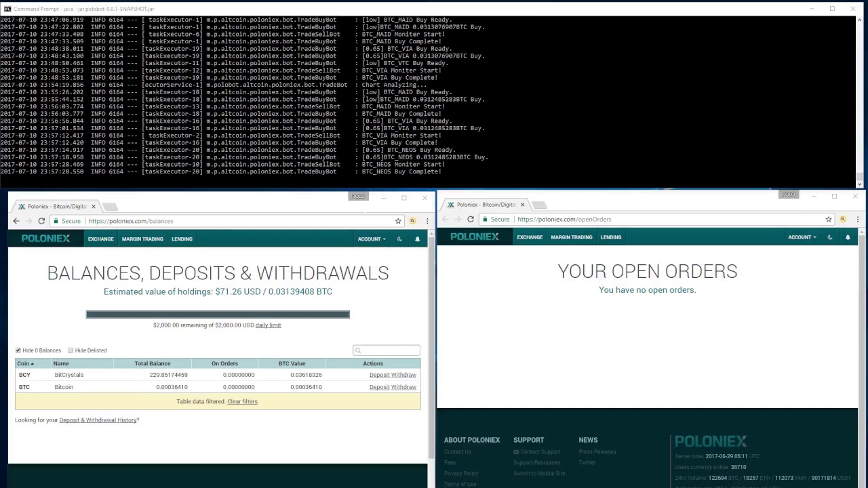This screenshot has height=488, width=868.
Task: Click the Secure padlock on the balances page
Action: (x=67, y=221)
